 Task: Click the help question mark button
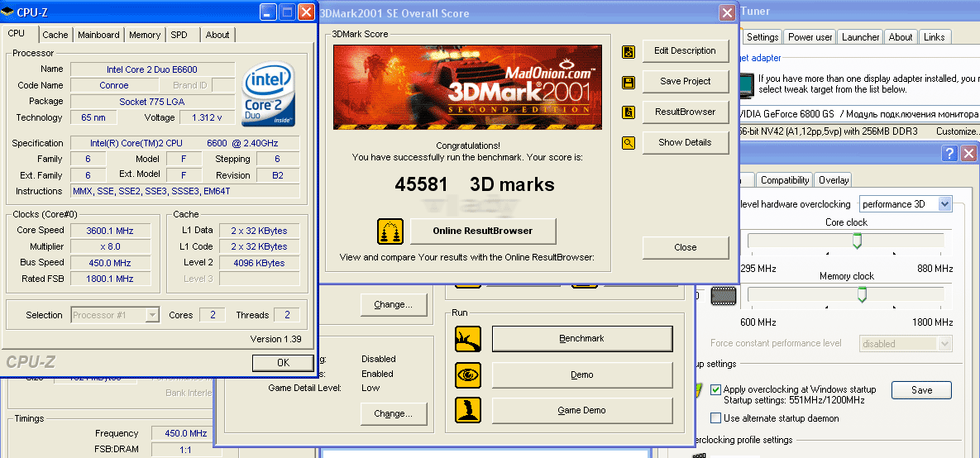[949, 153]
